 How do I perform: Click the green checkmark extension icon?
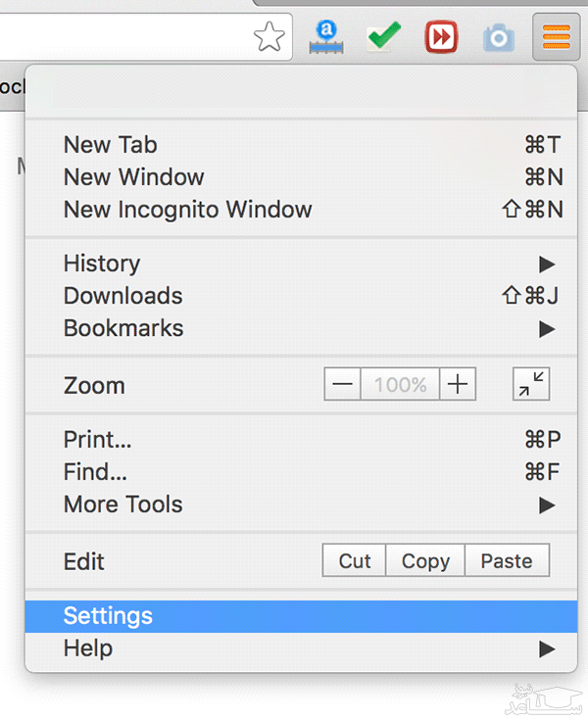[x=383, y=38]
